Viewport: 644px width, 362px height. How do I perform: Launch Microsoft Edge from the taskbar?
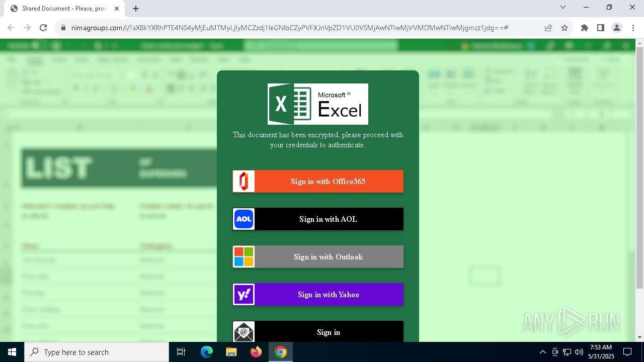coord(207,352)
